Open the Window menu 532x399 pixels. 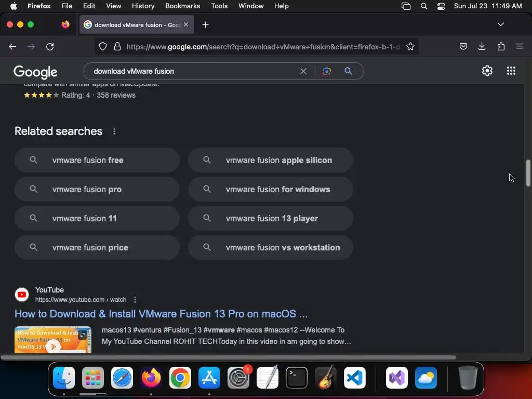251,6
